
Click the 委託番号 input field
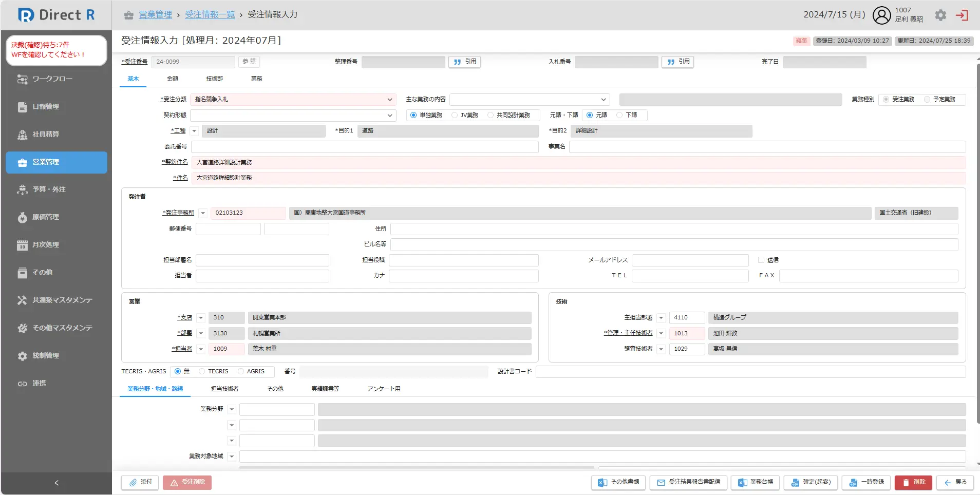pos(365,147)
